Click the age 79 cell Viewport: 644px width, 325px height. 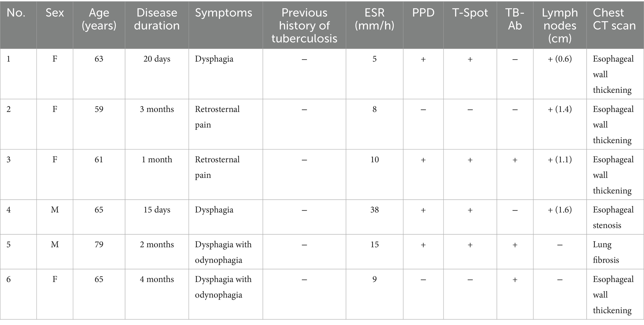click(99, 245)
